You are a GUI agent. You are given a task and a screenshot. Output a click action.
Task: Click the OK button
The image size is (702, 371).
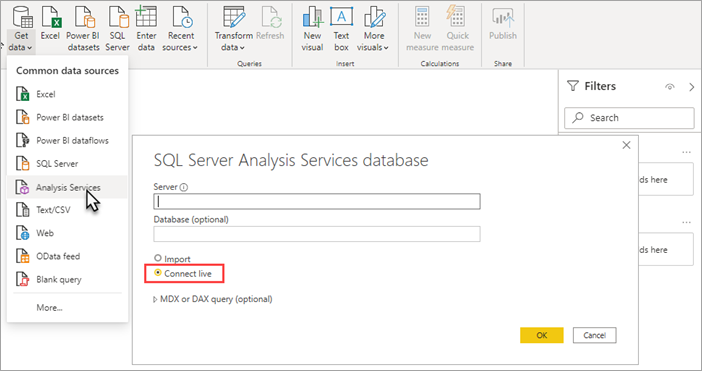pyautogui.click(x=542, y=335)
